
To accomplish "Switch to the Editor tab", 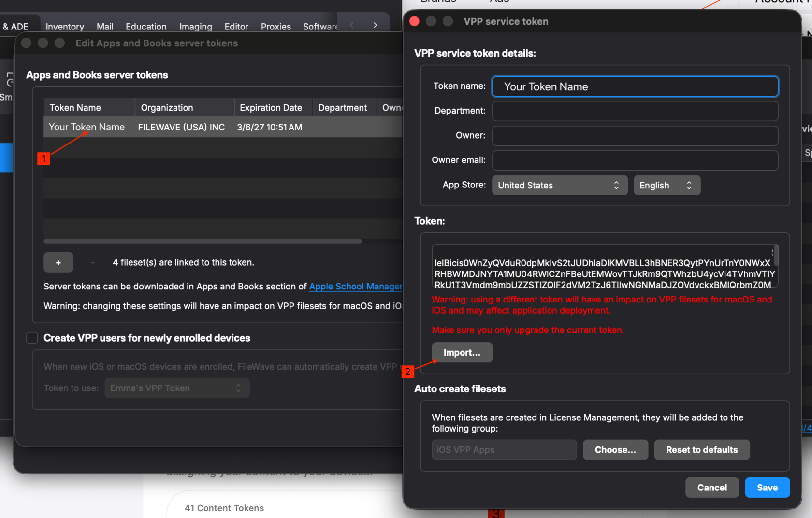I will coord(236,27).
